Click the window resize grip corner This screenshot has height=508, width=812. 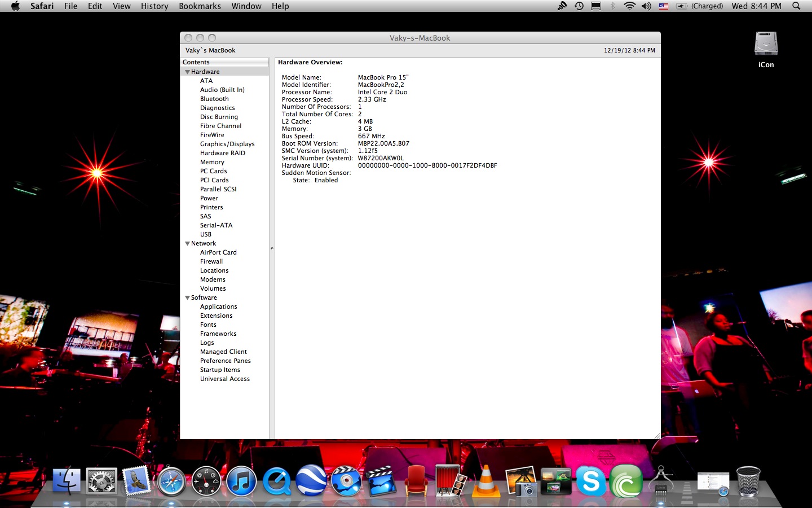pos(656,435)
